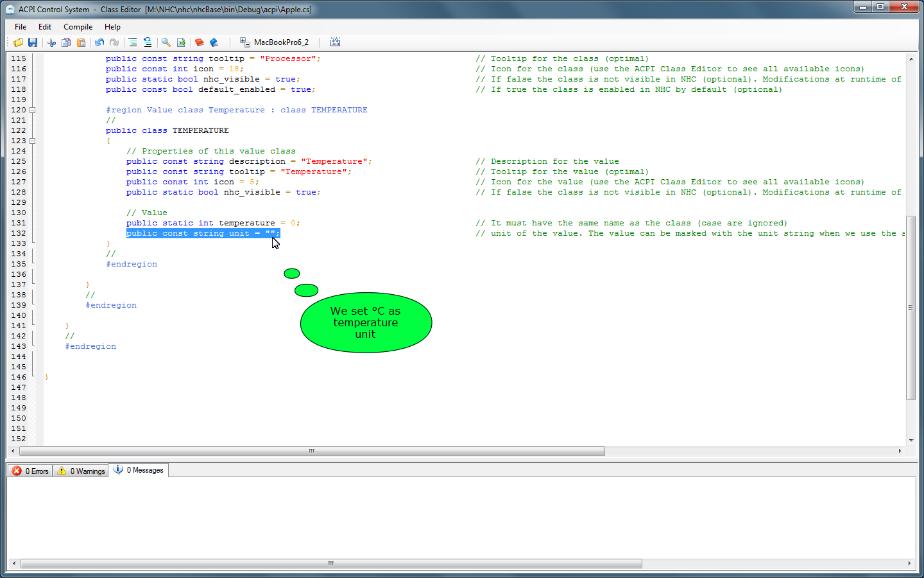Image resolution: width=924 pixels, height=578 pixels.
Task: Collapse the class fold marker at line 123
Action: pyautogui.click(x=33, y=141)
